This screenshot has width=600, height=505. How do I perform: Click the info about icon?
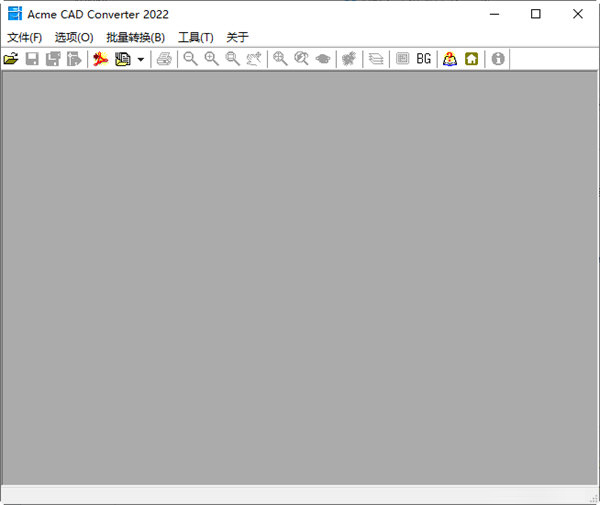(x=498, y=59)
